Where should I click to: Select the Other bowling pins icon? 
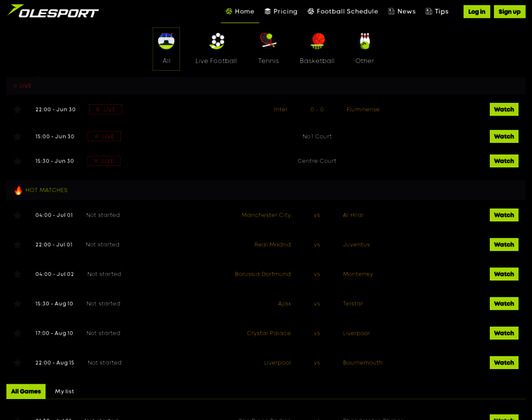365,41
